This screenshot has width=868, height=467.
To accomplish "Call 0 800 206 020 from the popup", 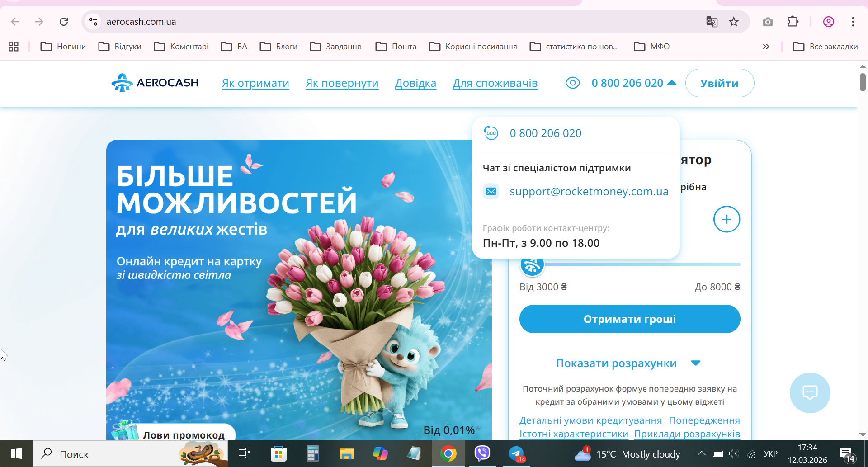I will 546,133.
